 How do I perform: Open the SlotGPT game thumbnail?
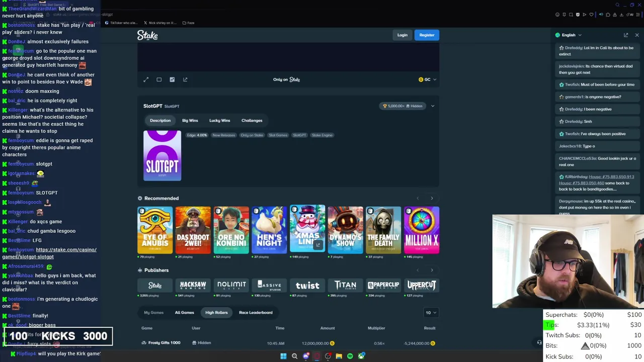point(162,155)
